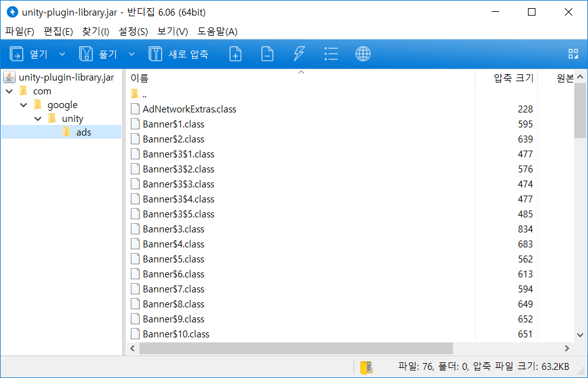Open the 설정(S) menu
This screenshot has width=588, height=378.
tap(133, 31)
